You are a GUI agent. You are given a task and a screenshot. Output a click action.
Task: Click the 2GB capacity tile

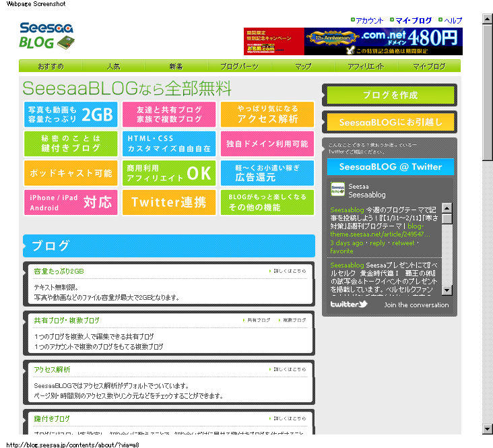(x=71, y=115)
